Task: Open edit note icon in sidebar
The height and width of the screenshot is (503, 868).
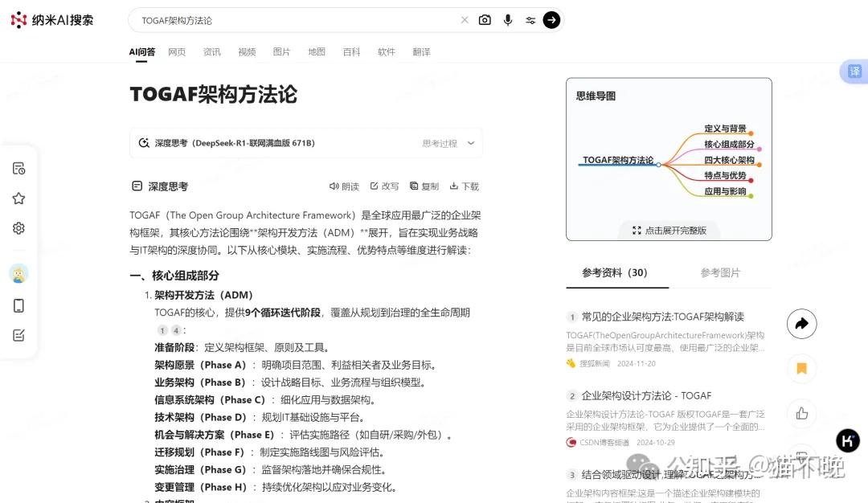Action: click(x=18, y=335)
